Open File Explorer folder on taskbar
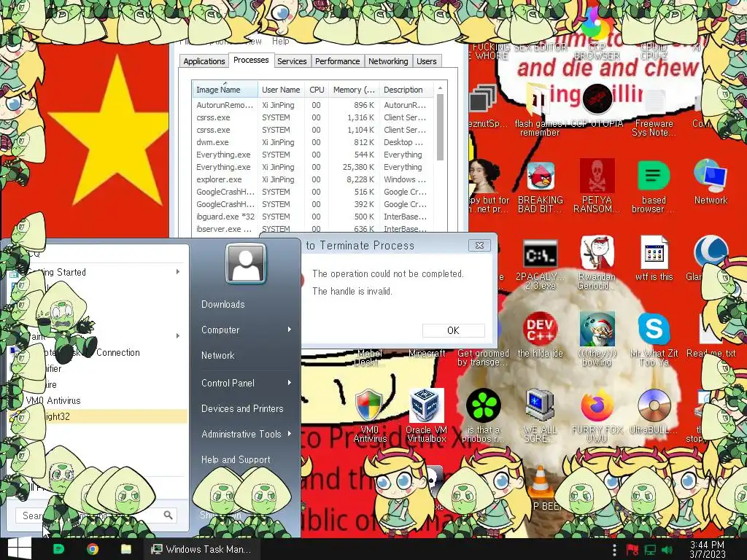The width and height of the screenshot is (747, 560). [126, 549]
